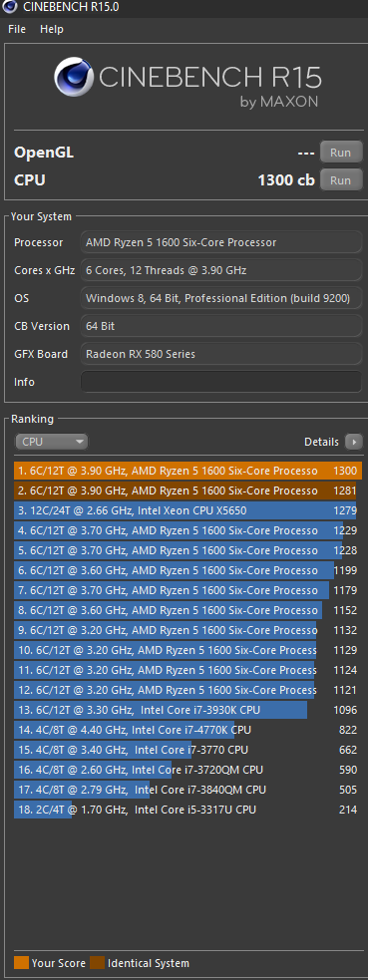Click the Processor name field
The height and width of the screenshot is (980, 368).
tap(221, 242)
